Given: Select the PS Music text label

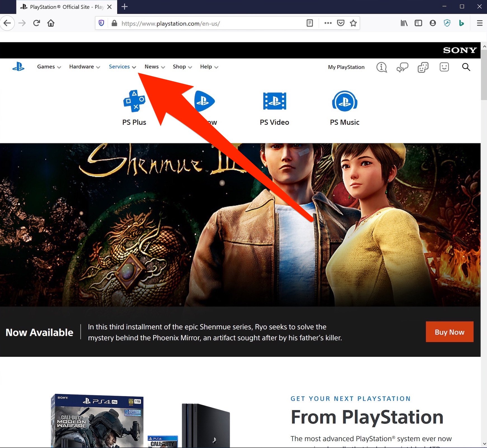Looking at the screenshot, I should (x=345, y=122).
